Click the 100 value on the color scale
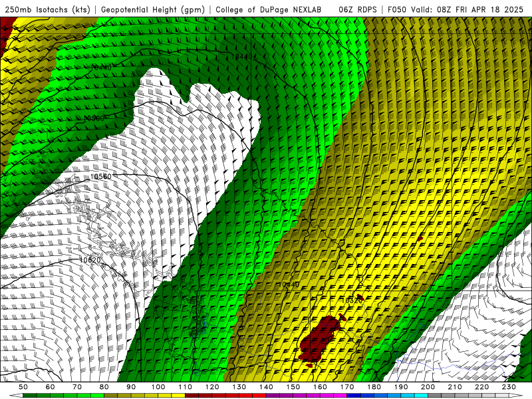 pos(158,387)
